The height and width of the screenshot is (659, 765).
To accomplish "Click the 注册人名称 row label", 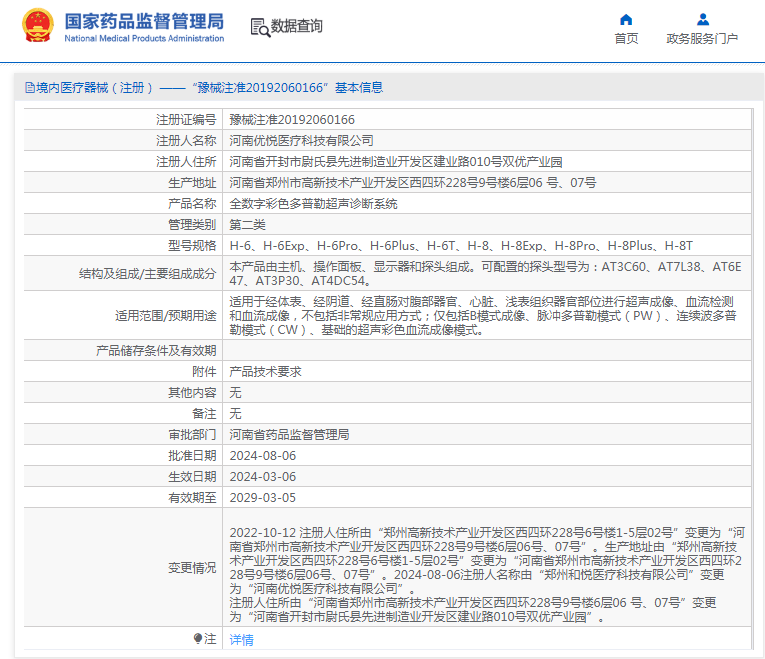I will (186, 140).
